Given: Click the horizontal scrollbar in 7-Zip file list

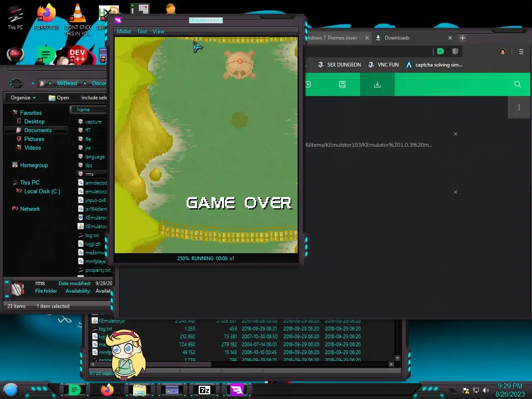Looking at the screenshot, I should [241, 364].
